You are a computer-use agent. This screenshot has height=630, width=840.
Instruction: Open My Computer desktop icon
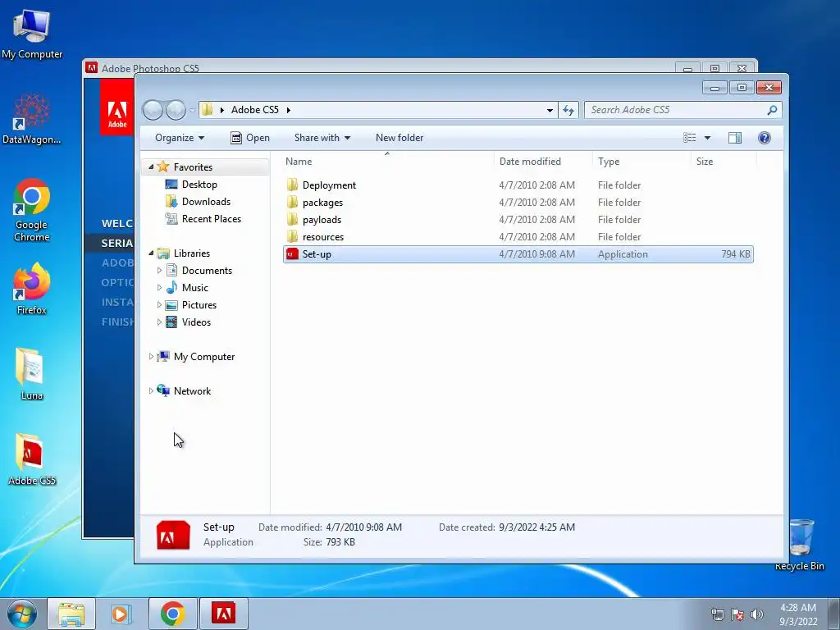pyautogui.click(x=32, y=34)
